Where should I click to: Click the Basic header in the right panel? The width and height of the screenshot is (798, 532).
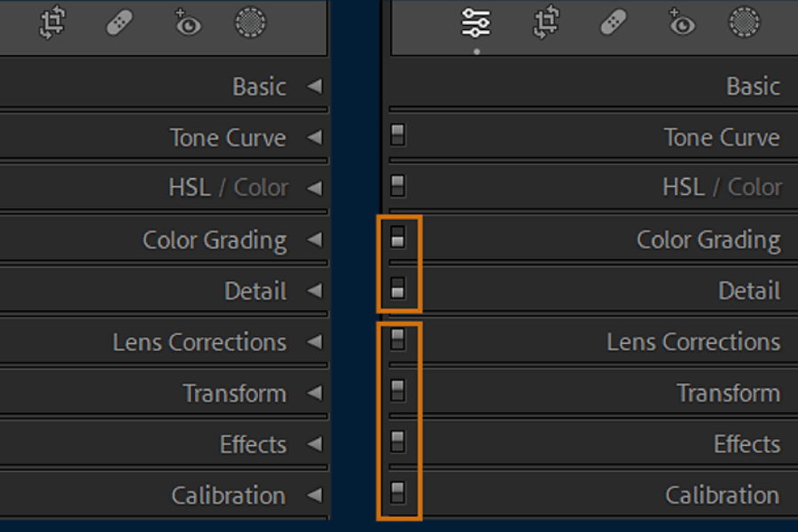pyautogui.click(x=753, y=86)
